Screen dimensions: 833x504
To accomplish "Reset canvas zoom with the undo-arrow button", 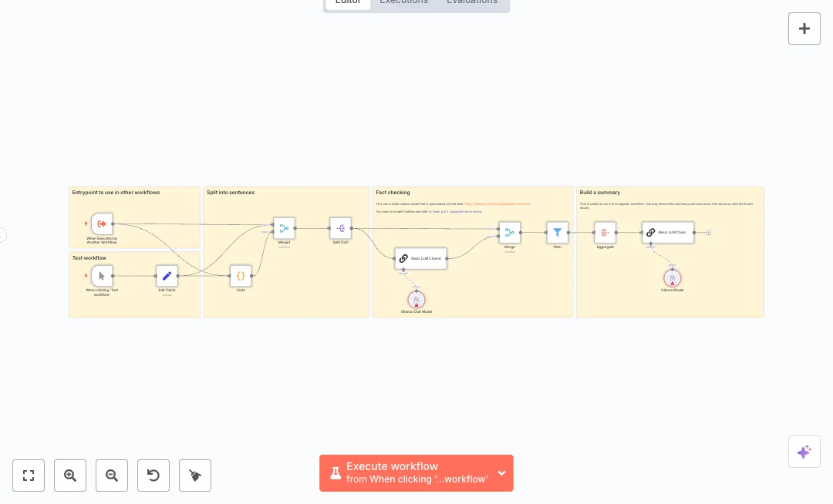I will pos(153,475).
